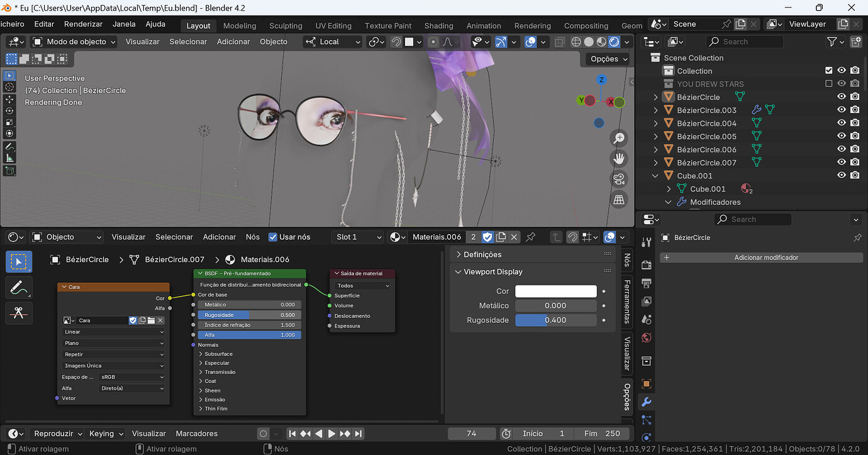Click the pan hand icon in viewport
868x455 pixels.
click(x=619, y=158)
